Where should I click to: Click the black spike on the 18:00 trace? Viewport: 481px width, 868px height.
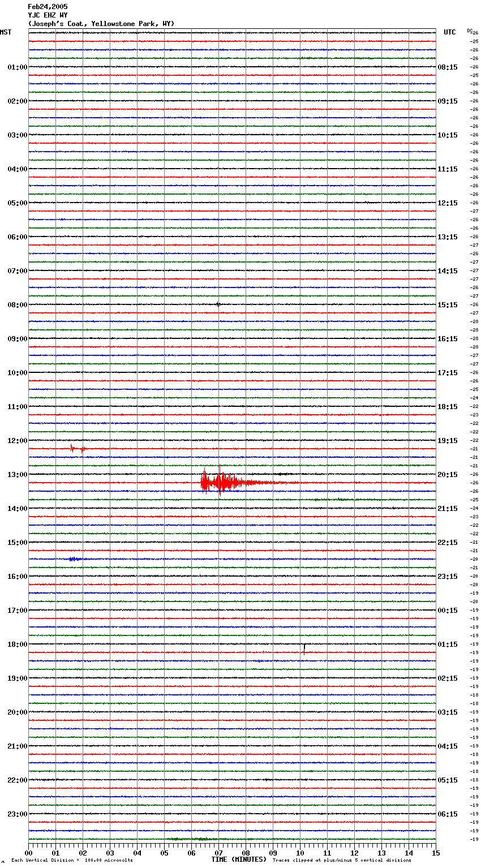tap(304, 649)
